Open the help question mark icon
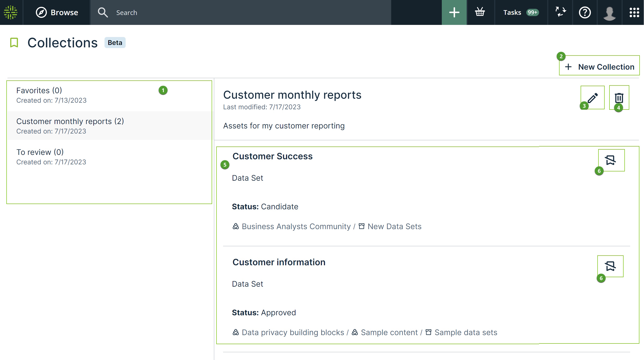644x360 pixels. tap(585, 12)
